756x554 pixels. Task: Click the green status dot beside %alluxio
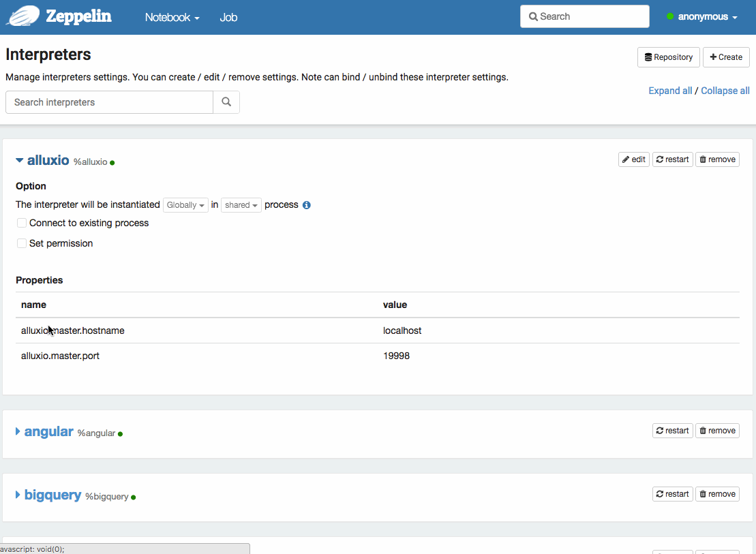[x=112, y=163]
